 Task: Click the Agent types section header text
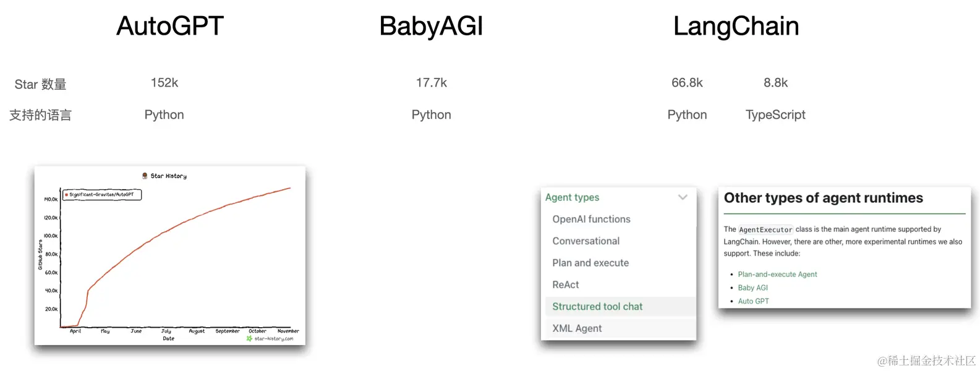572,197
